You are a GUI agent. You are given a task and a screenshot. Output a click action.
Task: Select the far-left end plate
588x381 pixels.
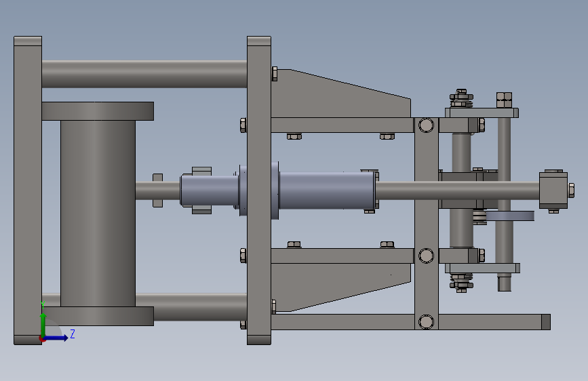28,190
